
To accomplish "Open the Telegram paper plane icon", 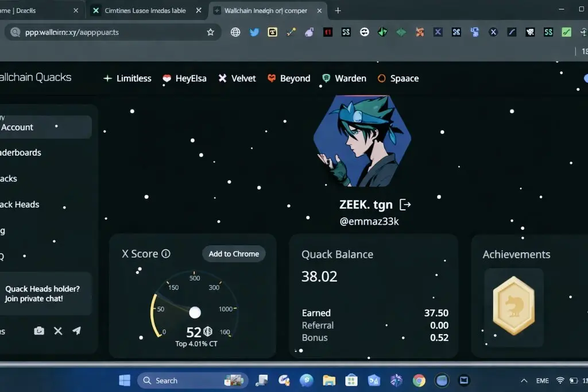I will coord(76,331).
